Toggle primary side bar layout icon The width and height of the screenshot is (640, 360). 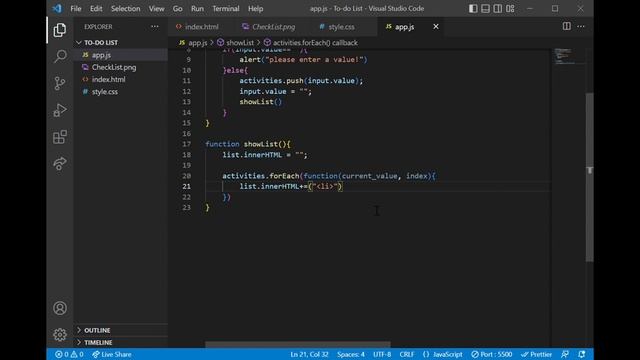click(x=473, y=9)
